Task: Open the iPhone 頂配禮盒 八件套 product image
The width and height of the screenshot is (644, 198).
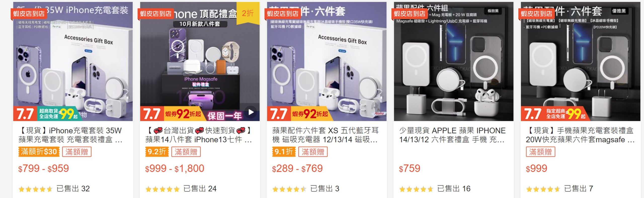Action: (x=200, y=61)
